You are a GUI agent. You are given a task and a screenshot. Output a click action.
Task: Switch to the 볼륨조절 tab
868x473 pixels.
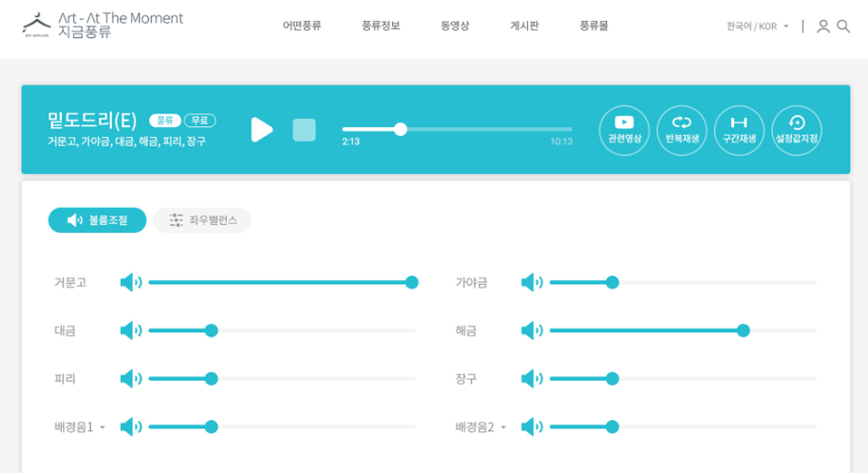point(98,220)
